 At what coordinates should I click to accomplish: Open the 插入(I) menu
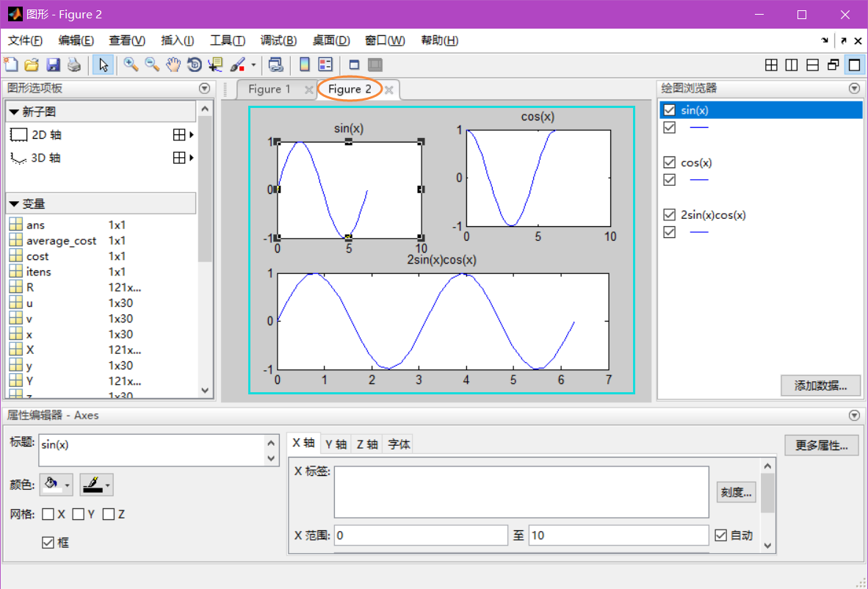(x=177, y=40)
